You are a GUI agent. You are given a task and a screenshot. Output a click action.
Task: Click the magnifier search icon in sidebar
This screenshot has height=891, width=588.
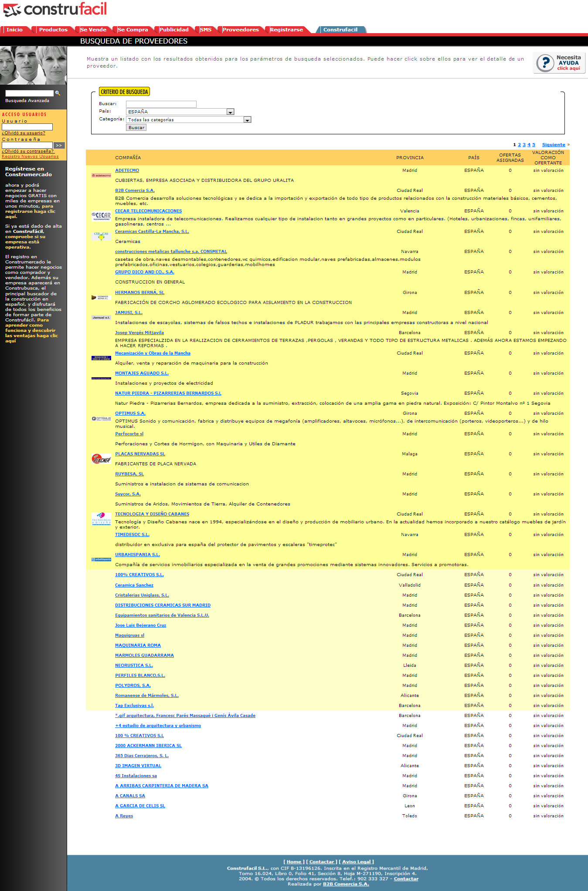[x=58, y=93]
